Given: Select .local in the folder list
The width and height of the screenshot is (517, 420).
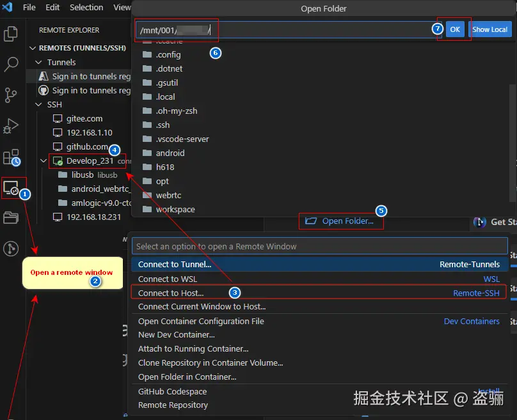Looking at the screenshot, I should click(x=165, y=97).
